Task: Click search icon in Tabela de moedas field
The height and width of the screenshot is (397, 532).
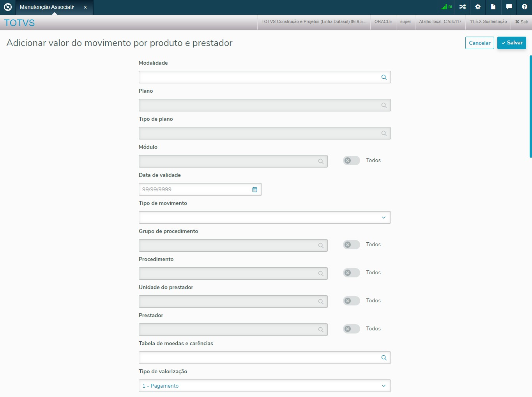Action: [384, 358]
